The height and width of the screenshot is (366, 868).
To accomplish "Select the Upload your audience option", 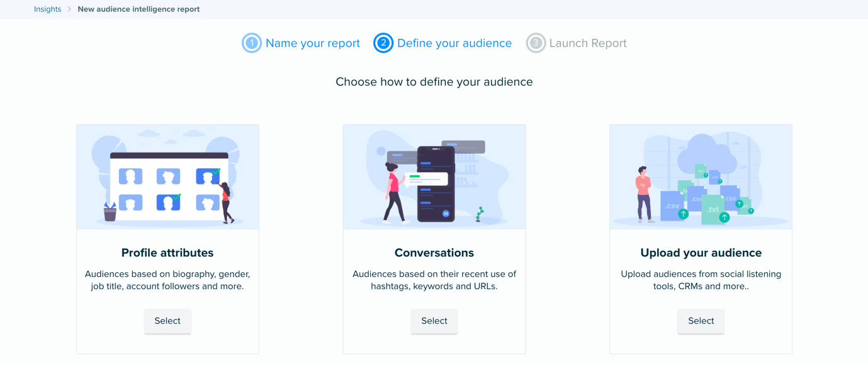I will coord(701,321).
